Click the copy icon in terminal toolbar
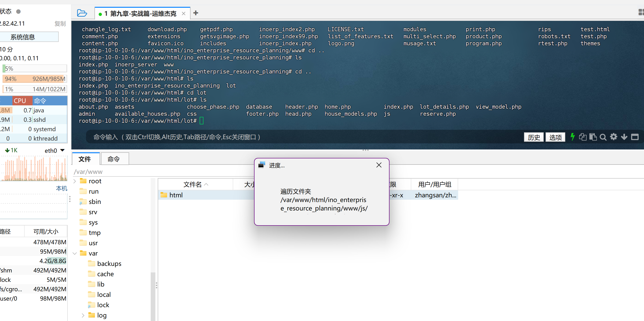 pos(583,137)
